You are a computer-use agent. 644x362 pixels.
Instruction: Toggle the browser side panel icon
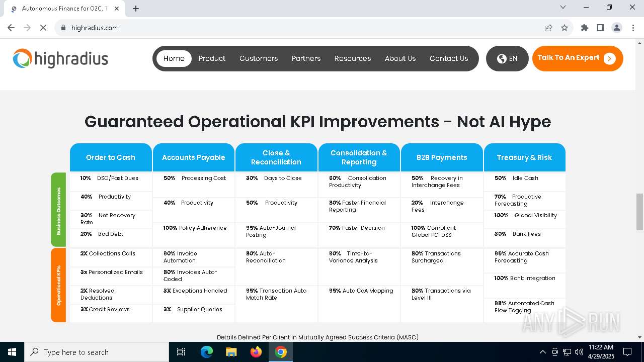tap(601, 28)
